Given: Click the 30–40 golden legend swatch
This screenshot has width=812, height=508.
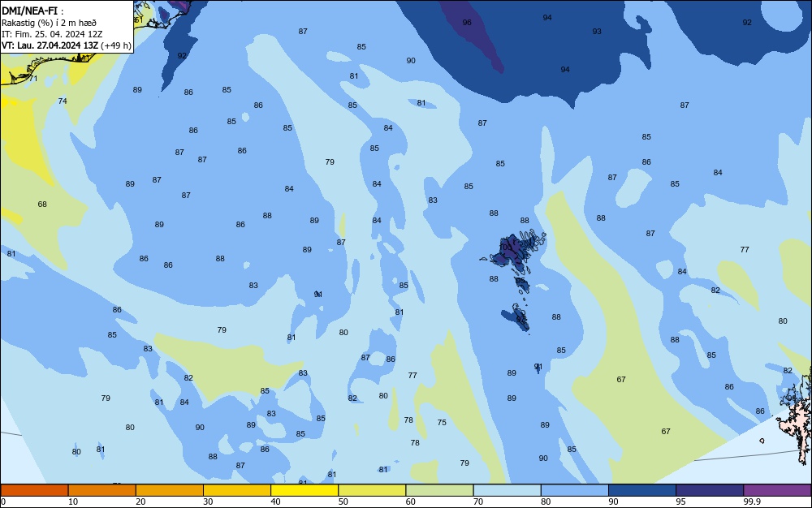Looking at the screenshot, I should click(237, 490).
